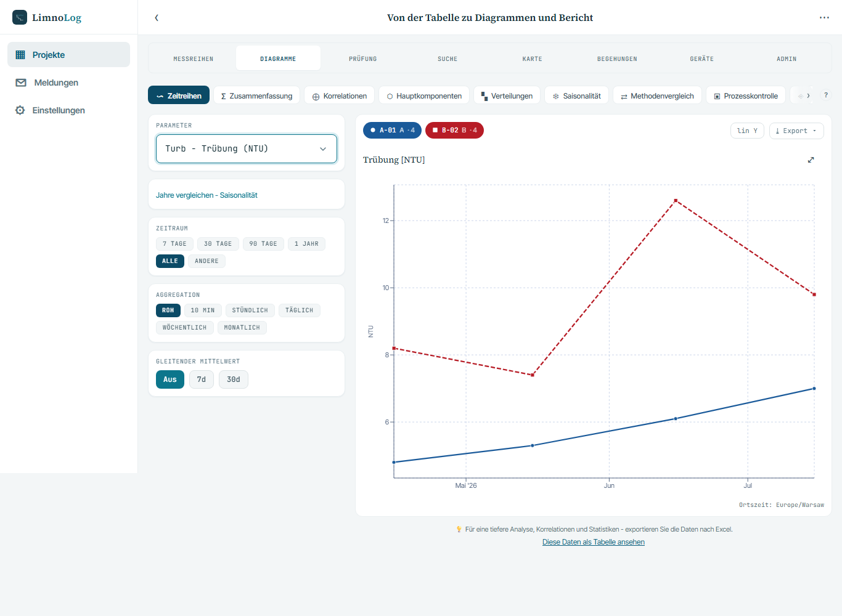Open the Parameter dropdown Turb - Trübung
842x616 pixels.
[x=247, y=148]
